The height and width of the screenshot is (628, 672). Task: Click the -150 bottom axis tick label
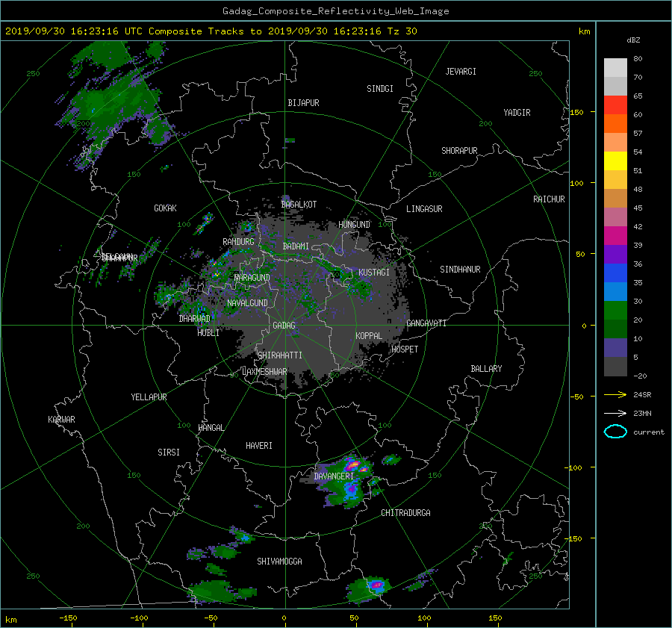pos(68,618)
